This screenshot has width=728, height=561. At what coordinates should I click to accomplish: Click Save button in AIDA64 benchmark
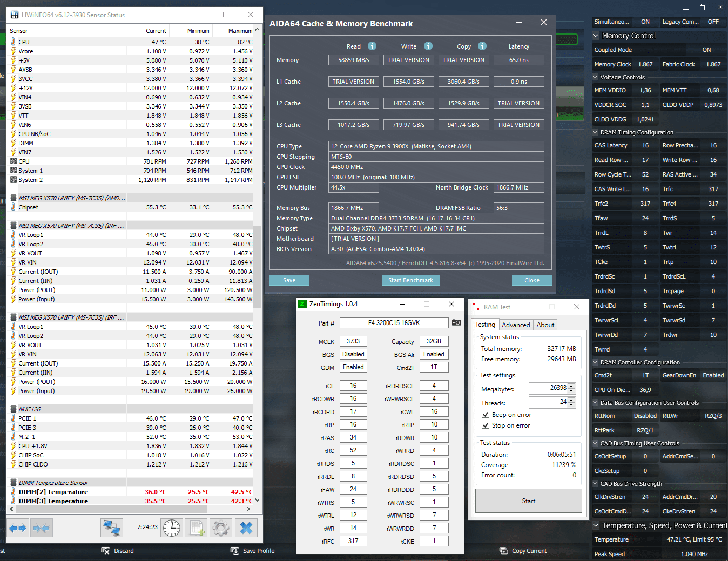point(289,280)
